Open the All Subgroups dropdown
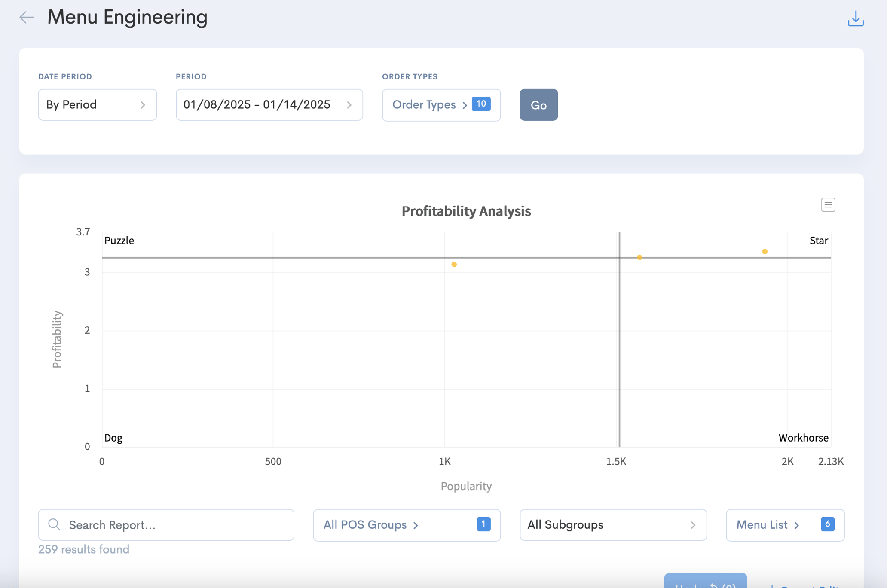Screen dimensions: 887x588 click(x=613, y=525)
